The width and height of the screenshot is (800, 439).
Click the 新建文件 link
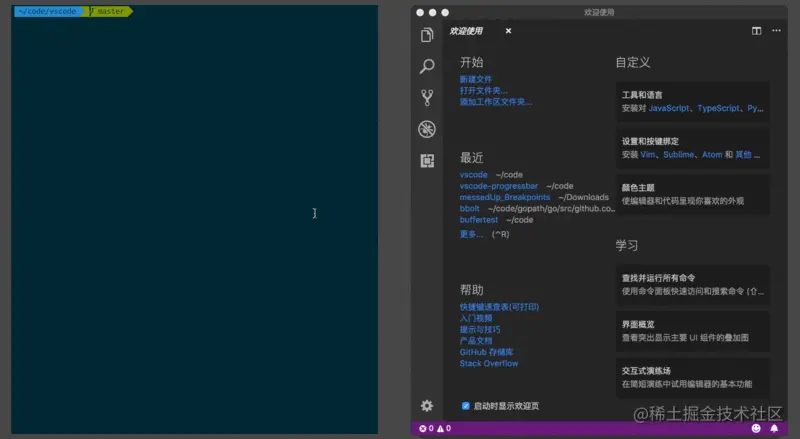pos(476,79)
